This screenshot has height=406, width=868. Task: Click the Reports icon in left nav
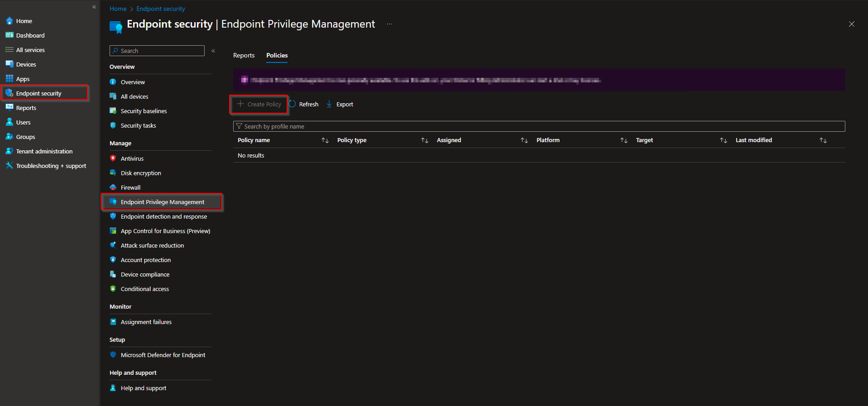tap(9, 108)
